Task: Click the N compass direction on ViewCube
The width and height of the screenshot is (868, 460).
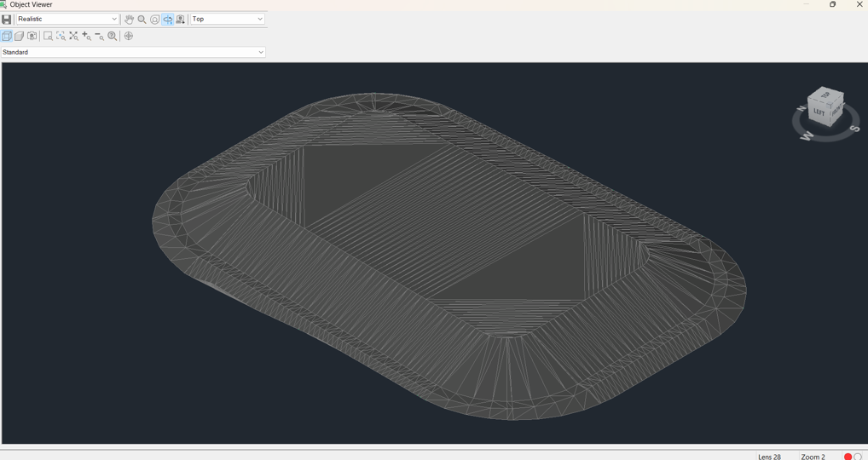Action: pos(801,108)
